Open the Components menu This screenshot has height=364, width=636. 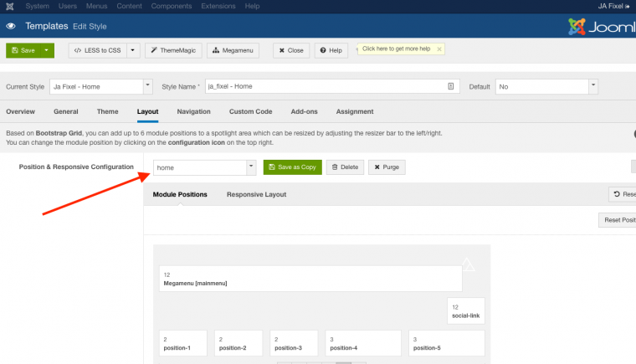tap(172, 6)
